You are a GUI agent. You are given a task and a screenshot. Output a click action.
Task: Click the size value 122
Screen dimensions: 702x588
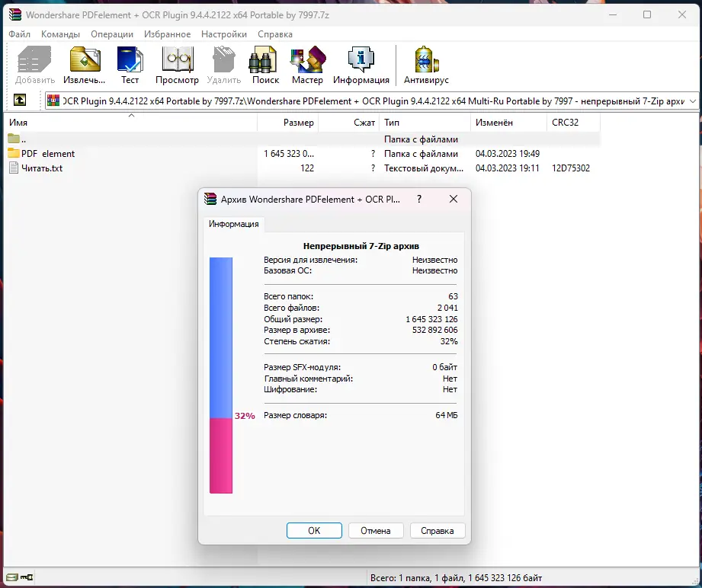pyautogui.click(x=307, y=168)
